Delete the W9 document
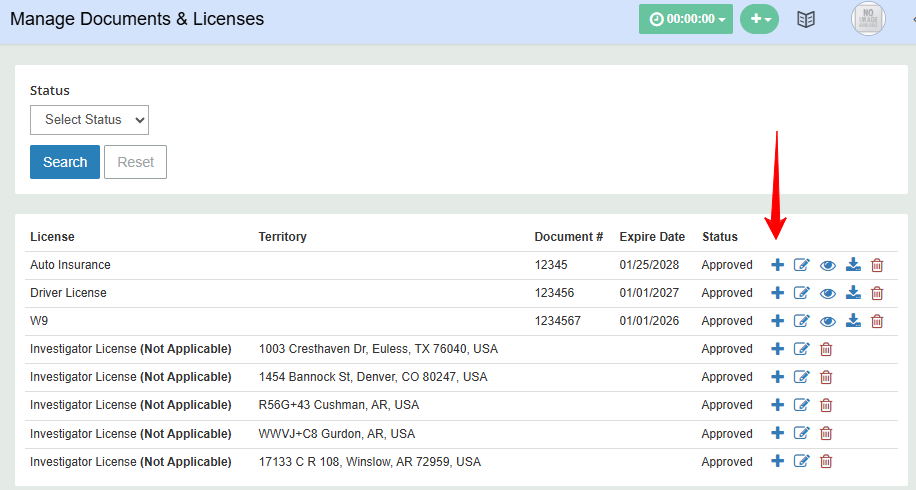The image size is (916, 490). pyautogui.click(x=877, y=321)
